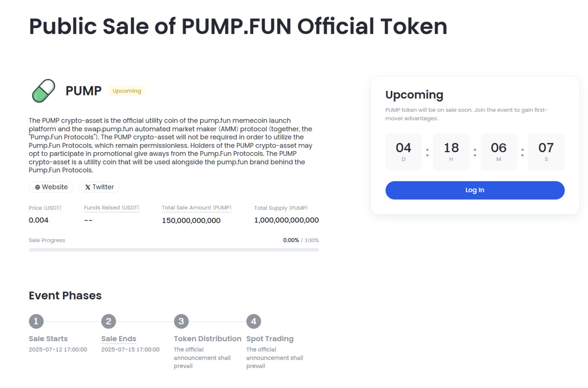Click the phase 3 circle icon
The width and height of the screenshot is (588, 388).
point(181,321)
